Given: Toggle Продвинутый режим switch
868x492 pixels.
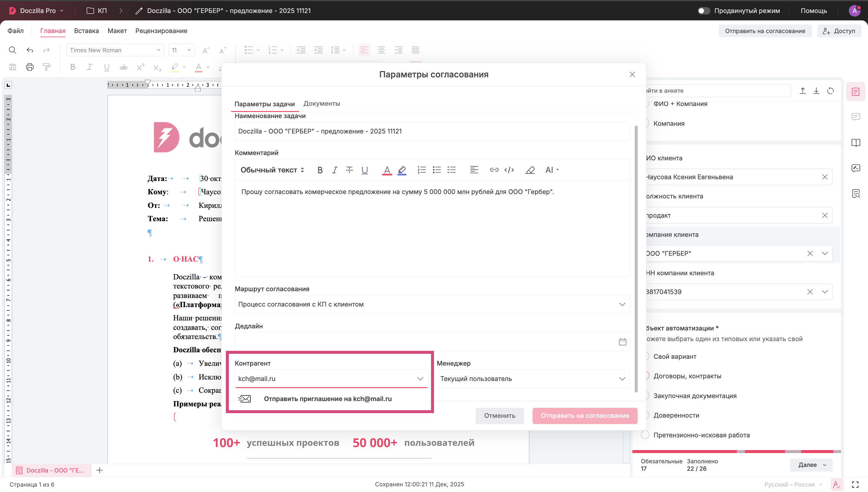Looking at the screenshot, I should pos(704,11).
